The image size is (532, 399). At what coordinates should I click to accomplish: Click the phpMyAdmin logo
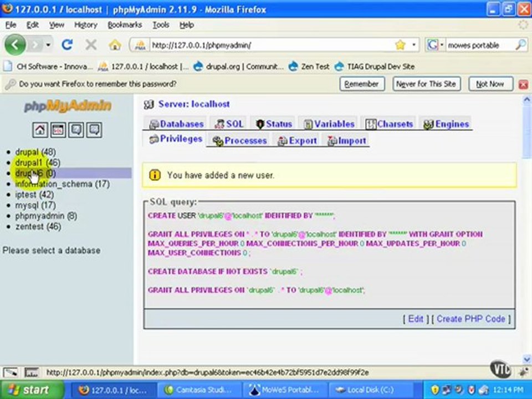(68, 106)
